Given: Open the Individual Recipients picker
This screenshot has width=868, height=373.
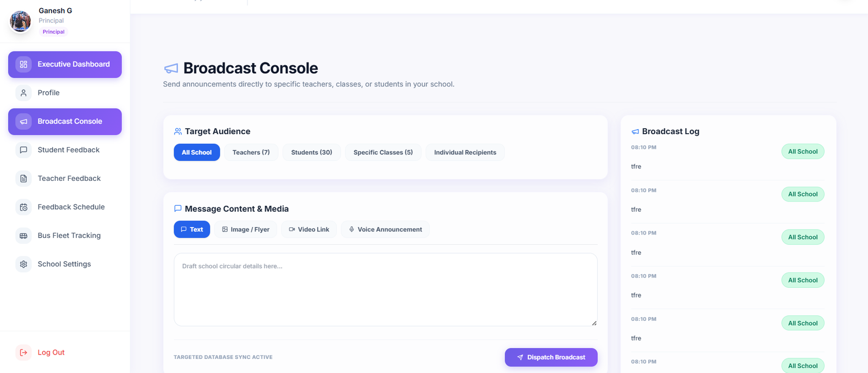Looking at the screenshot, I should click(465, 153).
